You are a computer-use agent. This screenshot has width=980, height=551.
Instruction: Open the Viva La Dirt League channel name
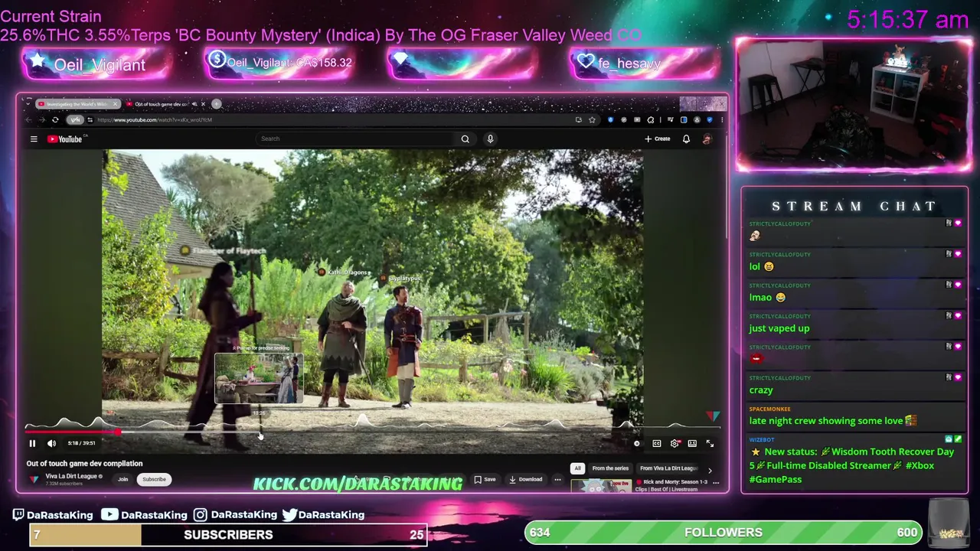tap(71, 476)
